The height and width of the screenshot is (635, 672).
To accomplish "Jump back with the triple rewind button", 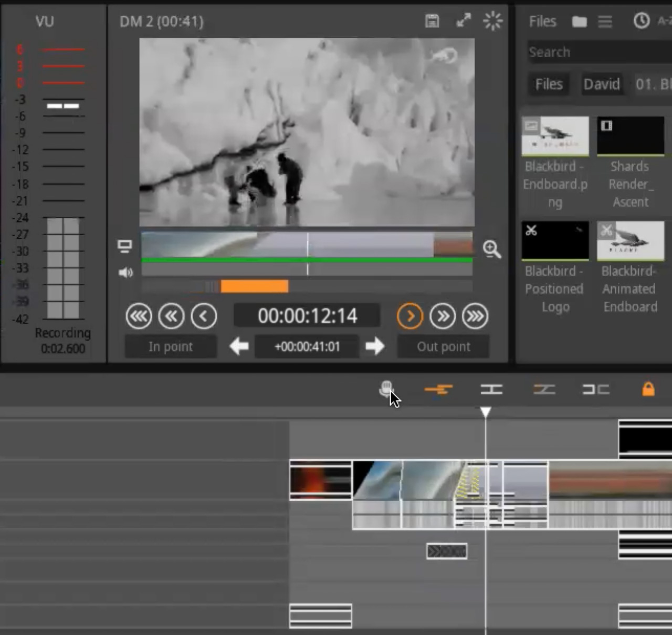I will point(139,316).
